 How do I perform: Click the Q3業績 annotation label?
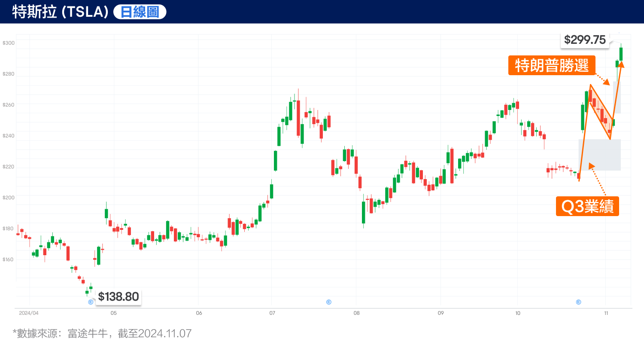click(587, 206)
